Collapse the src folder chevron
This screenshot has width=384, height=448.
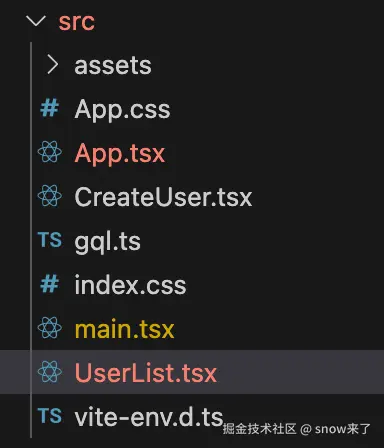pos(36,21)
